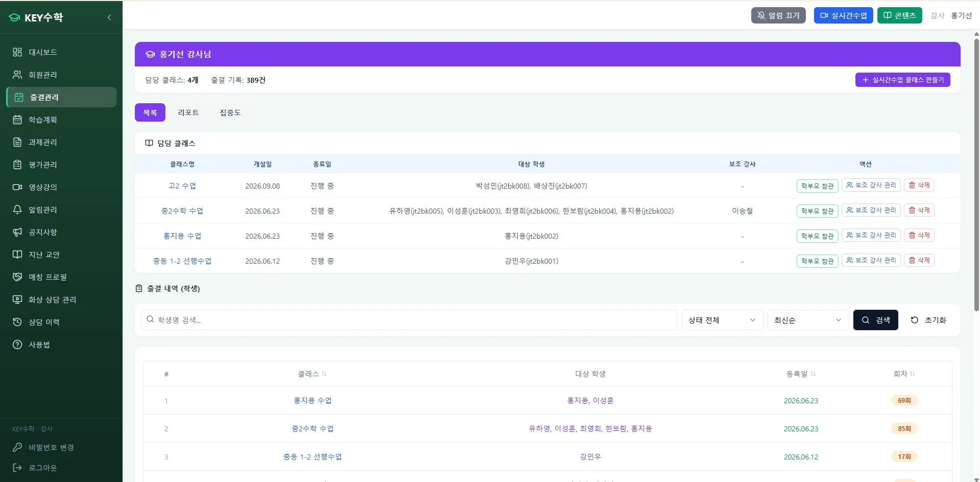
Task: Delete the 중2수학 수업 class
Action: coord(919,210)
